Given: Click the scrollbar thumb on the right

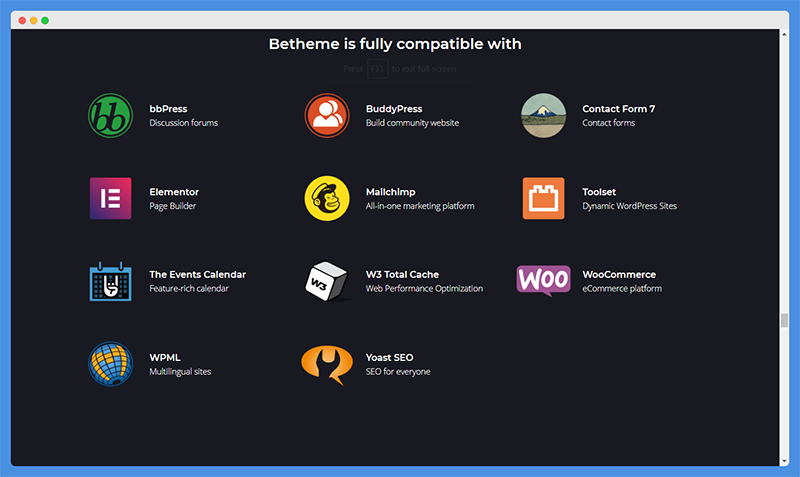Looking at the screenshot, I should point(784,320).
